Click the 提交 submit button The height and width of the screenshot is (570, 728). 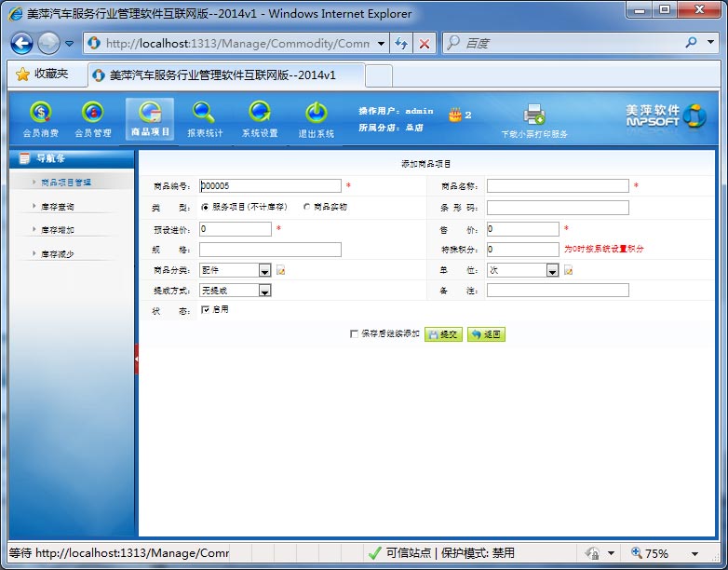443,334
